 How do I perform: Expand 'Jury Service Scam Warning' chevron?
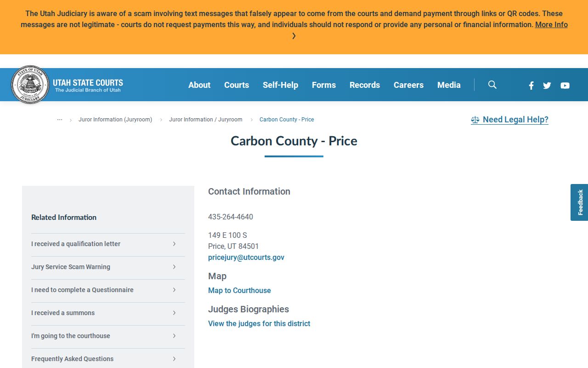point(174,267)
